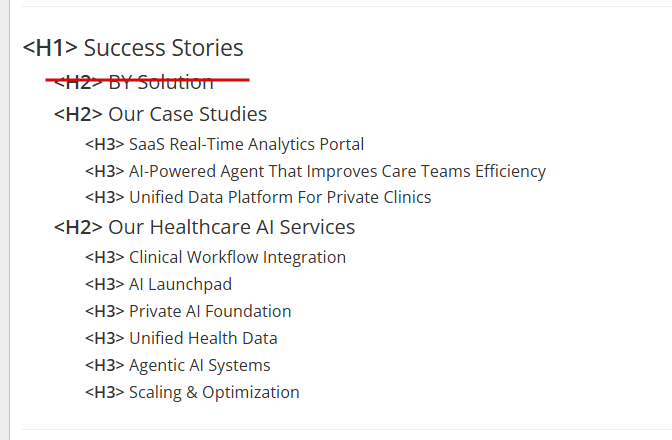Select the H3 tag before Scaling & Optimization
Image resolution: width=672 pixels, height=440 pixels.
pyautogui.click(x=104, y=392)
